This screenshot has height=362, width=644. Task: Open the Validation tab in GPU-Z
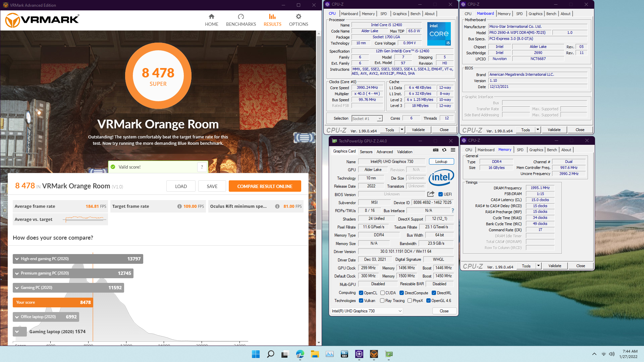point(405,152)
